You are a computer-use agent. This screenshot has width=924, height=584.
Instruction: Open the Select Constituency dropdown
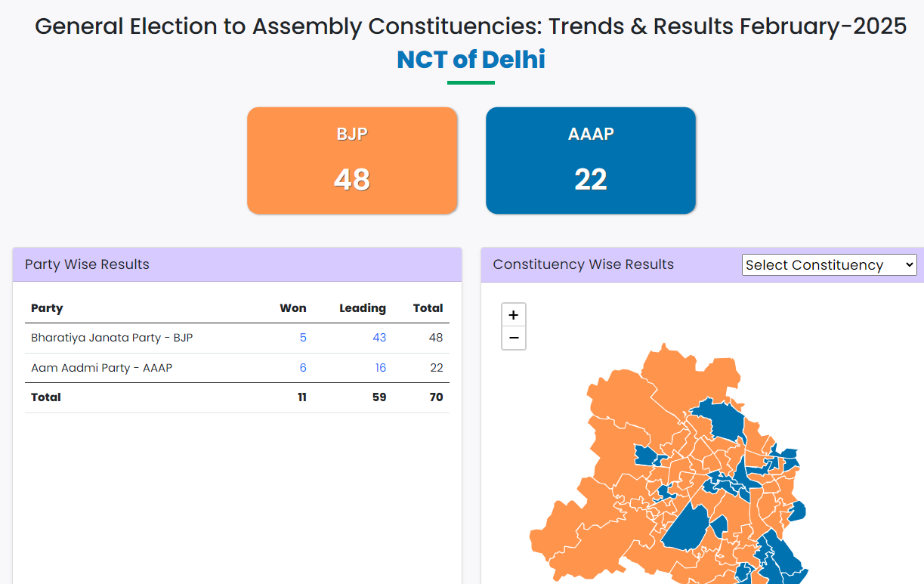[829, 265]
